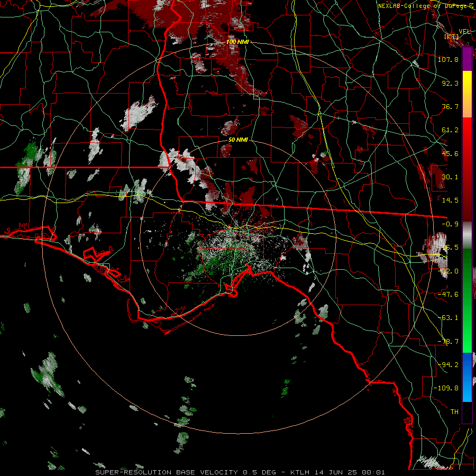Image resolution: width=476 pixels, height=476 pixels.
Task: Click the -32.0 velocity scale value
Action: (x=448, y=271)
